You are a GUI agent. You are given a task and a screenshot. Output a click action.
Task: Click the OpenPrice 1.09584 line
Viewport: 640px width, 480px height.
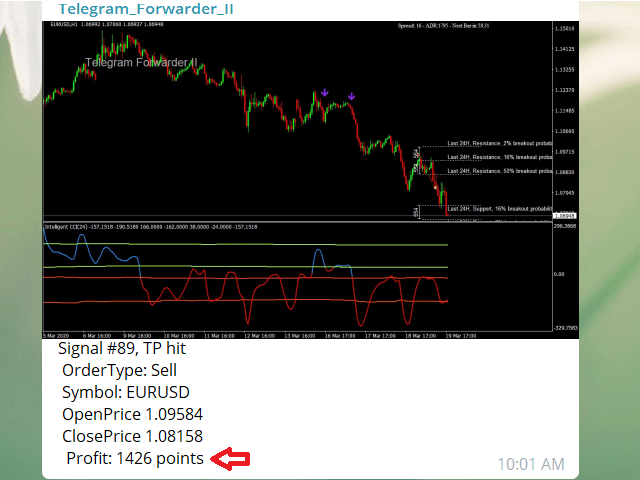tap(133, 414)
